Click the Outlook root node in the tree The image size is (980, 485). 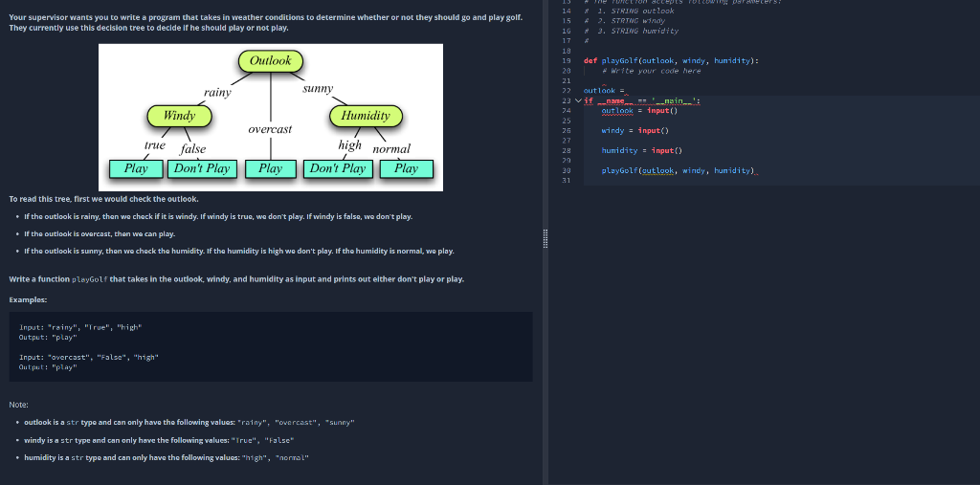coord(271,61)
